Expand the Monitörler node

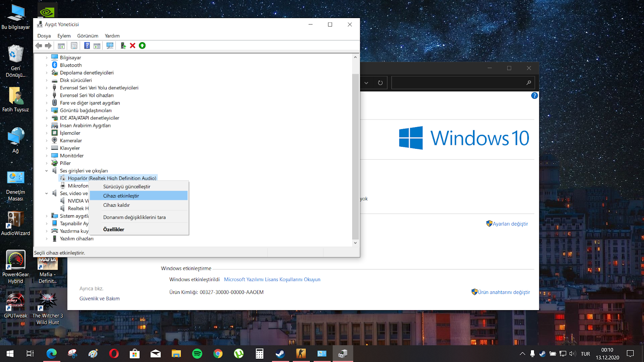pyautogui.click(x=47, y=156)
